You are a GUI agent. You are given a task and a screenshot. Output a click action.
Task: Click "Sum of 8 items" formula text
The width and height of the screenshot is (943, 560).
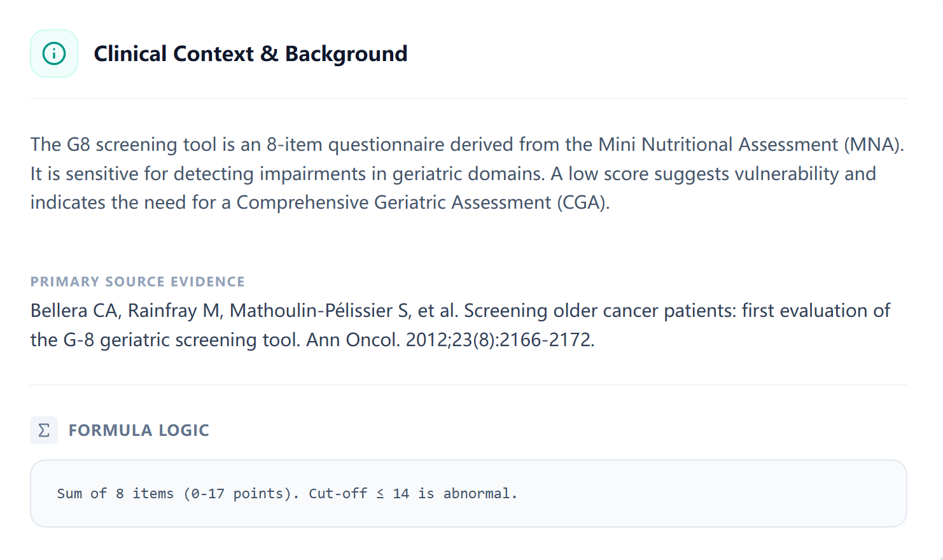(x=115, y=494)
